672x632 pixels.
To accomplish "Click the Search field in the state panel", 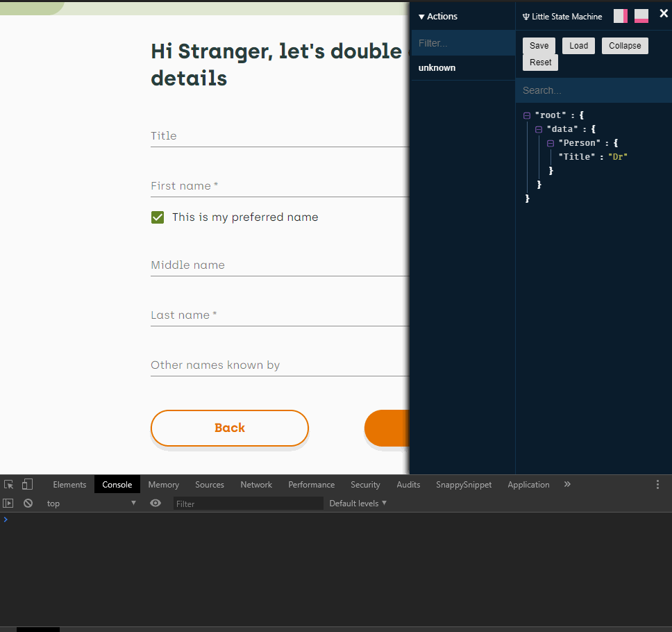I will pos(593,90).
